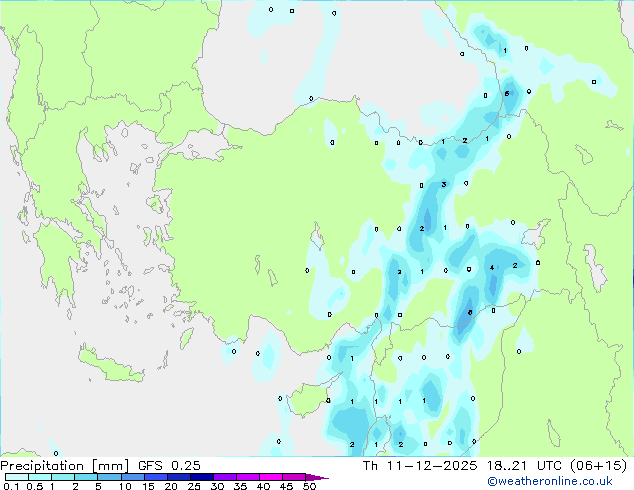Click the "(06+15)" forecast run text
The image size is (634, 490).
598,466
